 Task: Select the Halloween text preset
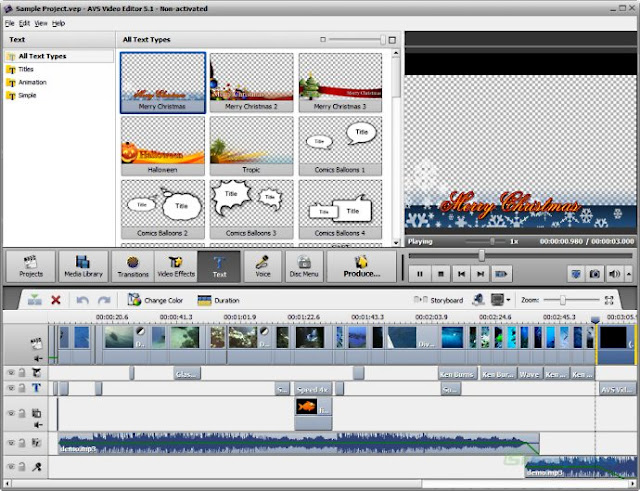[163, 146]
